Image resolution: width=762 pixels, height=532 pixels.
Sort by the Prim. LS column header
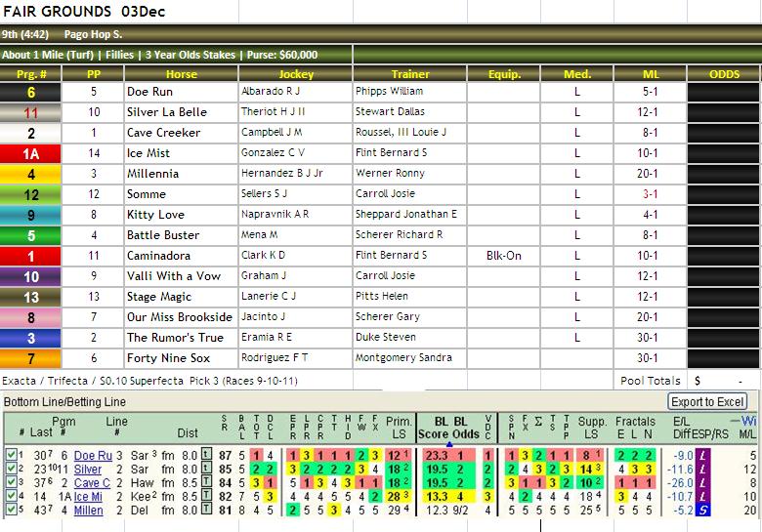coord(399,428)
